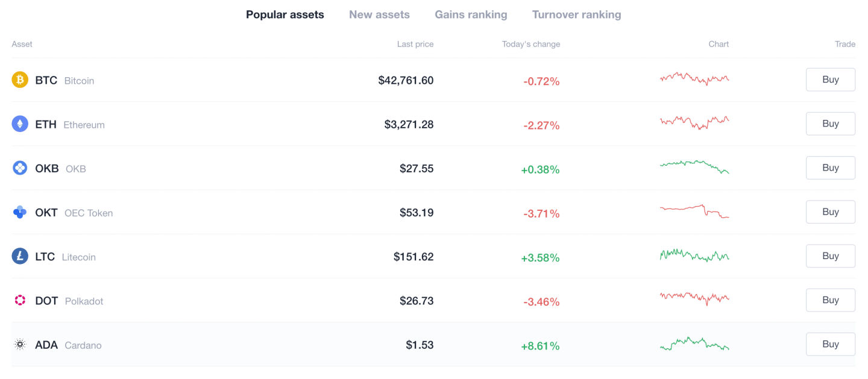The width and height of the screenshot is (868, 379).
Task: Click the Bitcoin price $42,761.60
Action: tap(406, 80)
